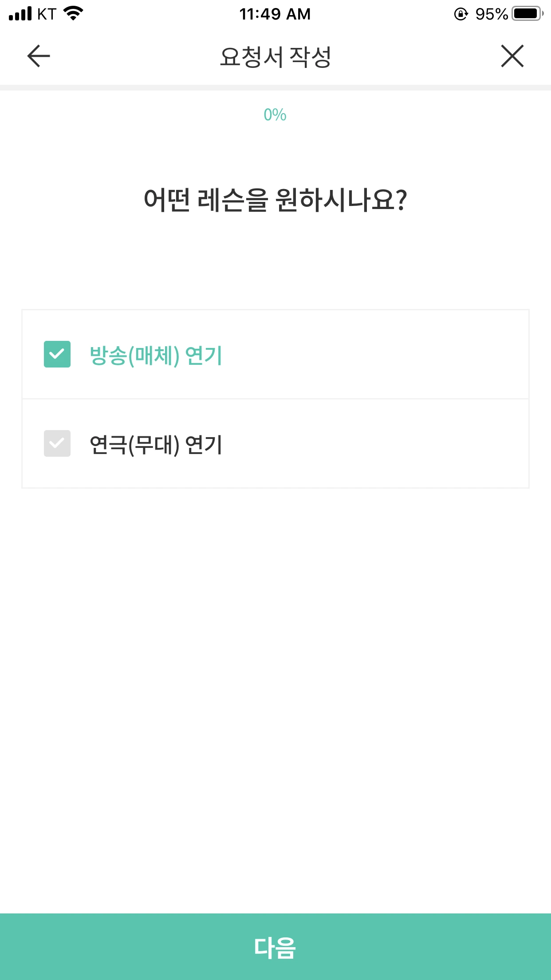Select the 연극(무대) 연기 label text

[156, 445]
